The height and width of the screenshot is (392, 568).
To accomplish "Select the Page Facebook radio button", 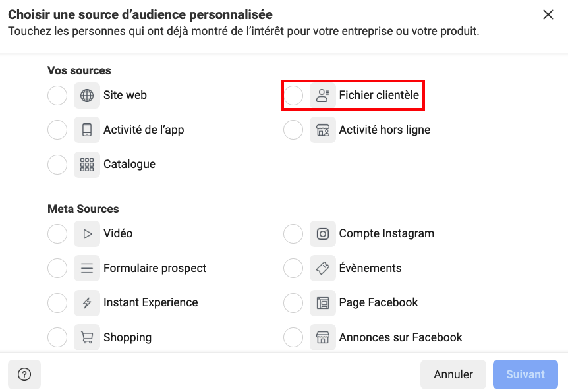I will pos(293,303).
